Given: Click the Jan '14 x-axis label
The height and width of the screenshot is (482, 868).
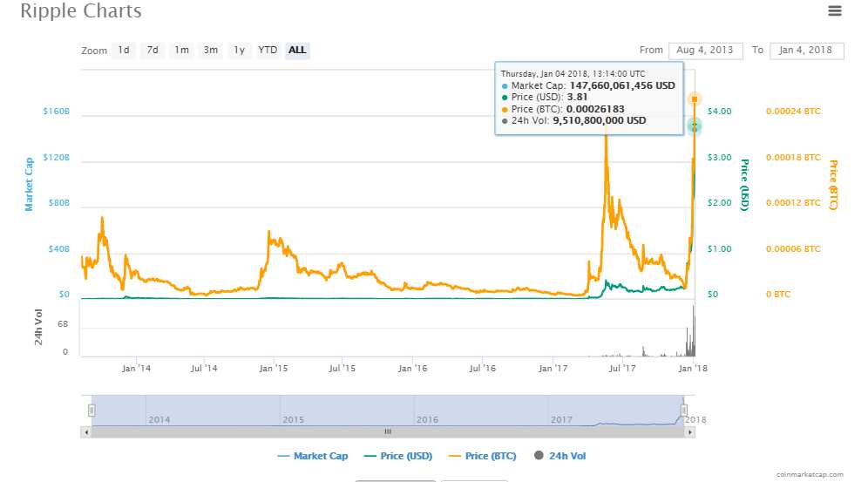Looking at the screenshot, I should click(136, 368).
